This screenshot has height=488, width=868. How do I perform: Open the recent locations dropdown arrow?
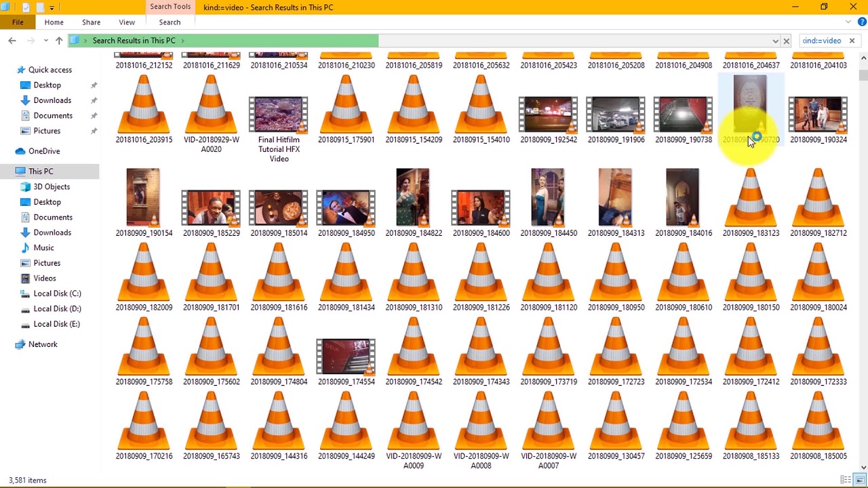point(45,41)
